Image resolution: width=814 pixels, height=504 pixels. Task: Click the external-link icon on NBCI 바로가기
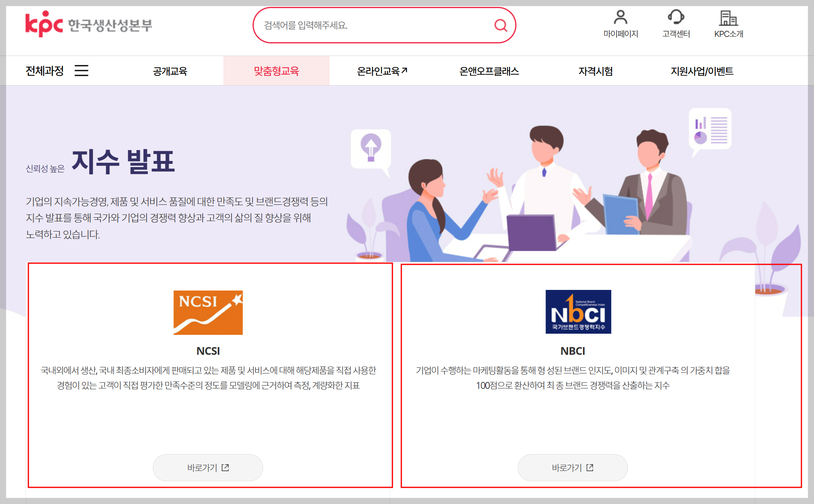tap(590, 468)
